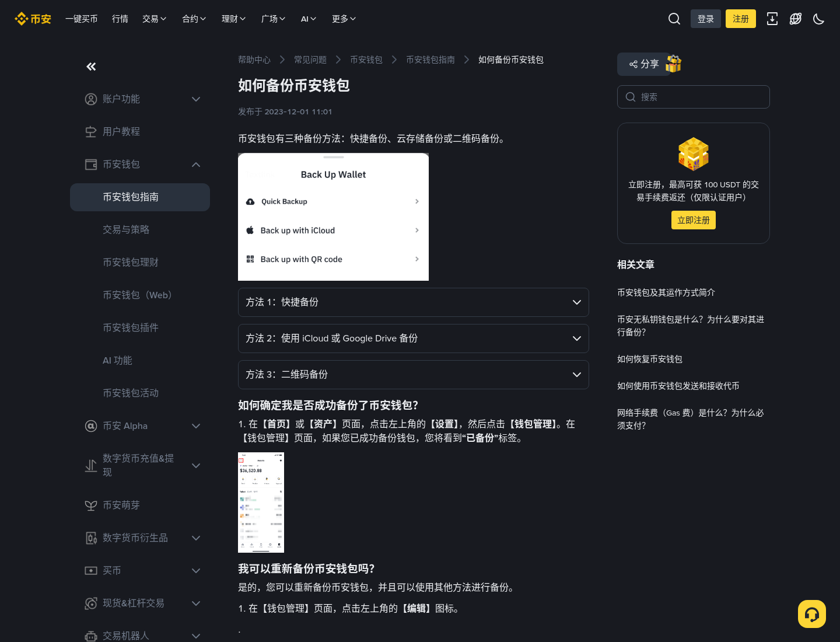The width and height of the screenshot is (840, 642).
Task: Expand 币安 Alpha section chevron
Action: [196, 426]
